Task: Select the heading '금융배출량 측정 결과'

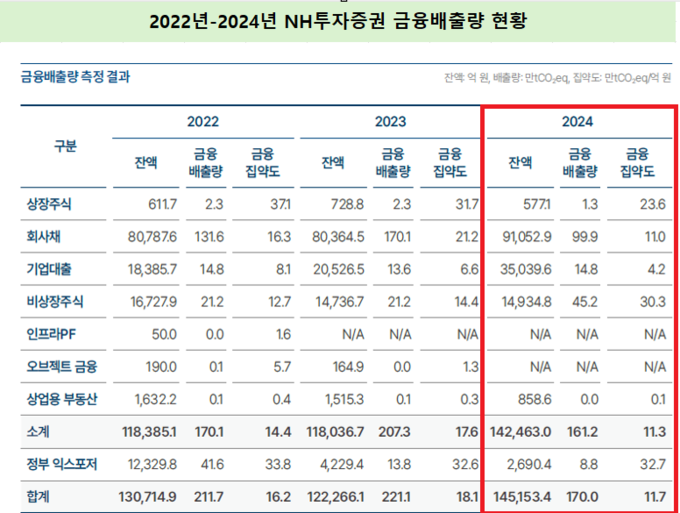Action: point(75,77)
